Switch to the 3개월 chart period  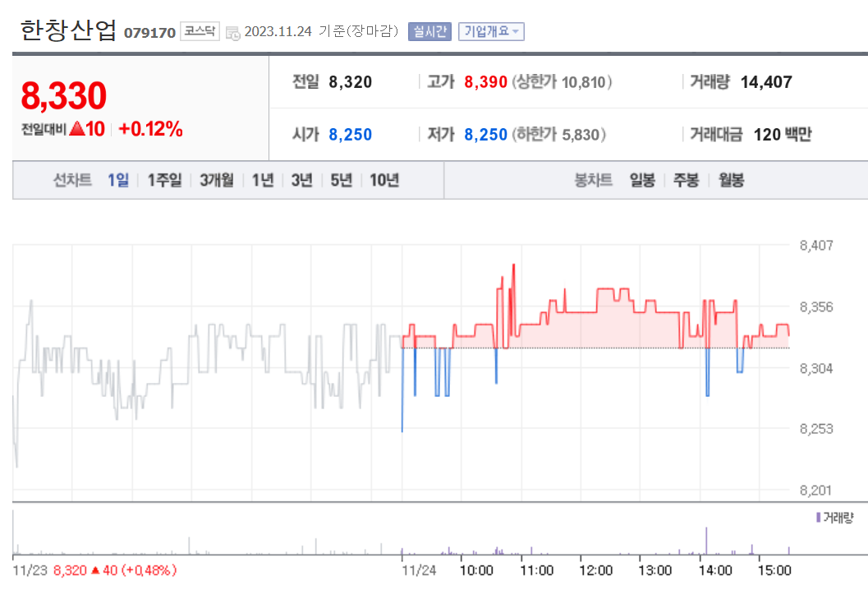tap(217, 180)
